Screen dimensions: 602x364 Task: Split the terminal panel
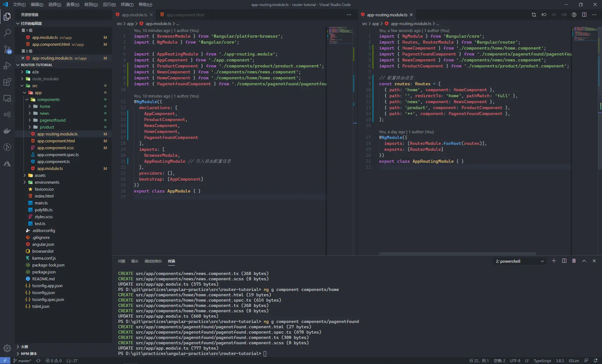pyautogui.click(x=564, y=261)
